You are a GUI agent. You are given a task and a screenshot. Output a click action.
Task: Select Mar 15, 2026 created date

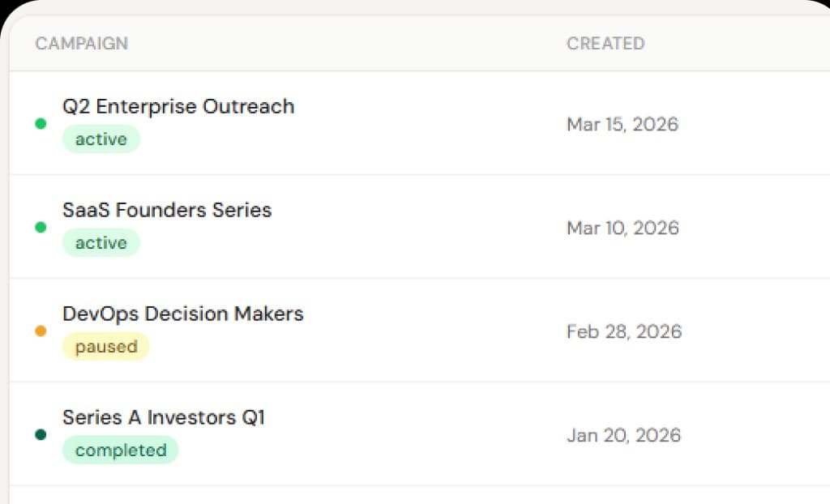(x=622, y=125)
